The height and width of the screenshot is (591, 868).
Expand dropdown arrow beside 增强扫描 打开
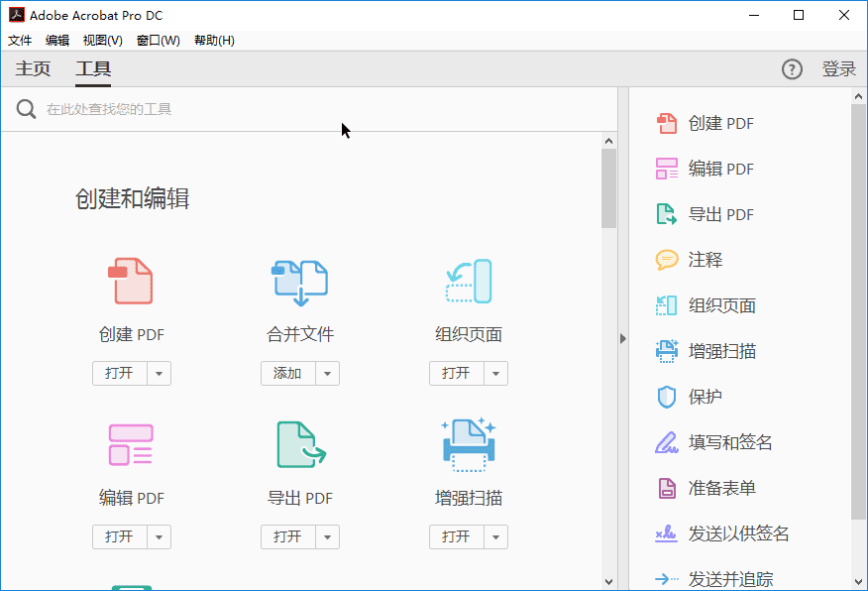(x=496, y=537)
